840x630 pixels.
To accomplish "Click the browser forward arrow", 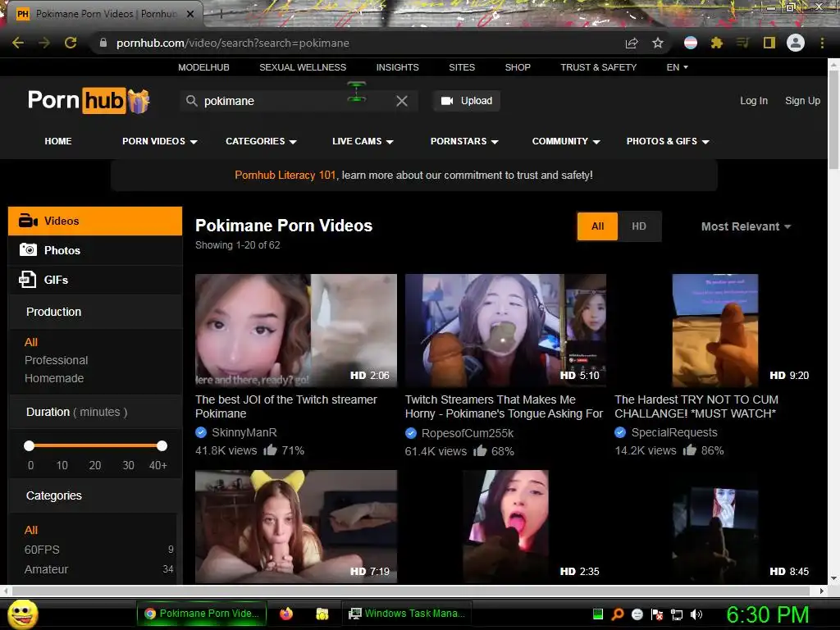I will [44, 43].
